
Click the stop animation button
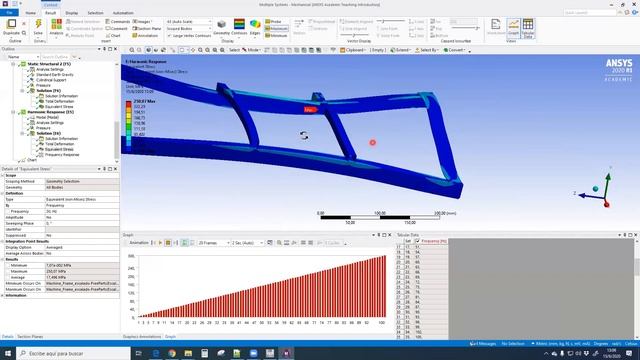pos(168,243)
